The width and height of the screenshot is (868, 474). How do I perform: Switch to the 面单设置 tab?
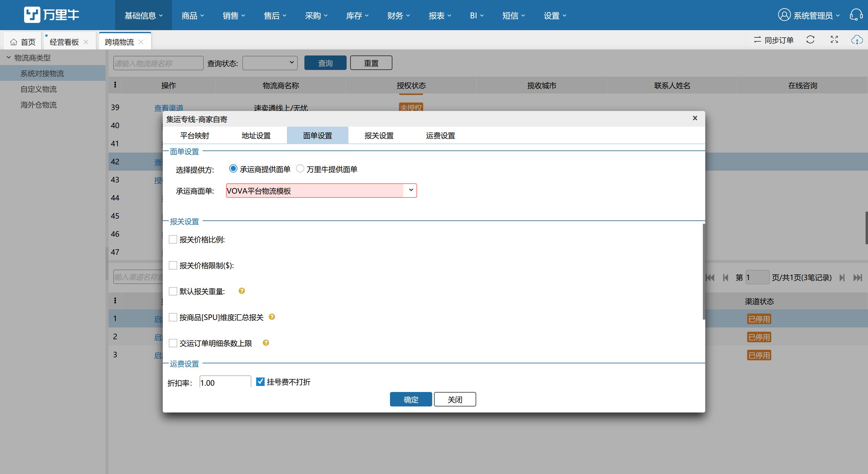tap(317, 135)
